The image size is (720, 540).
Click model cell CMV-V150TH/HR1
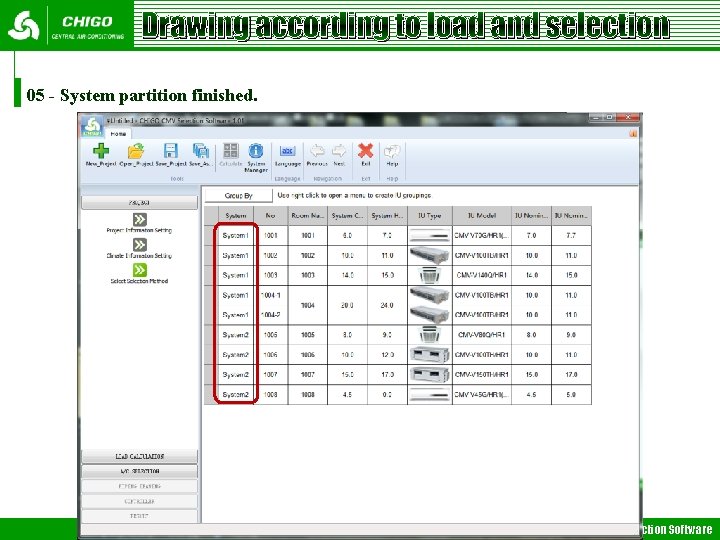point(482,375)
